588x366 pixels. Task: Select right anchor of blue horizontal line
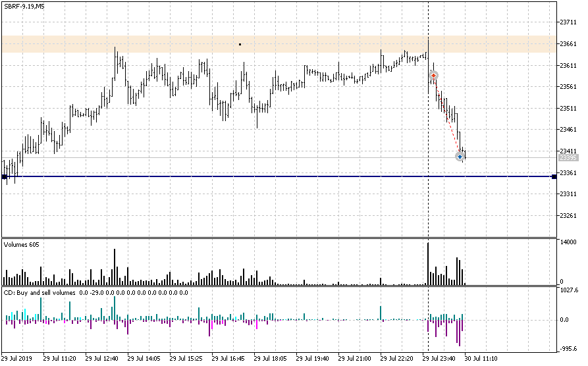click(554, 176)
